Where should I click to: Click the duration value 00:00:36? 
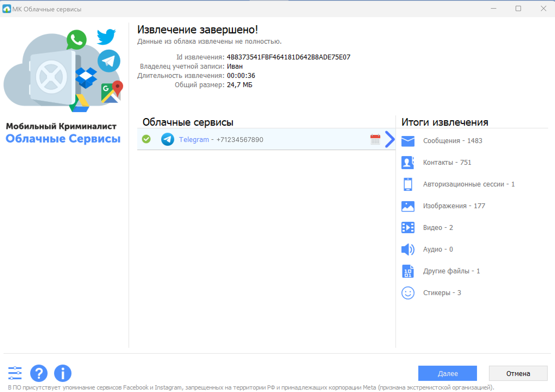coord(241,75)
